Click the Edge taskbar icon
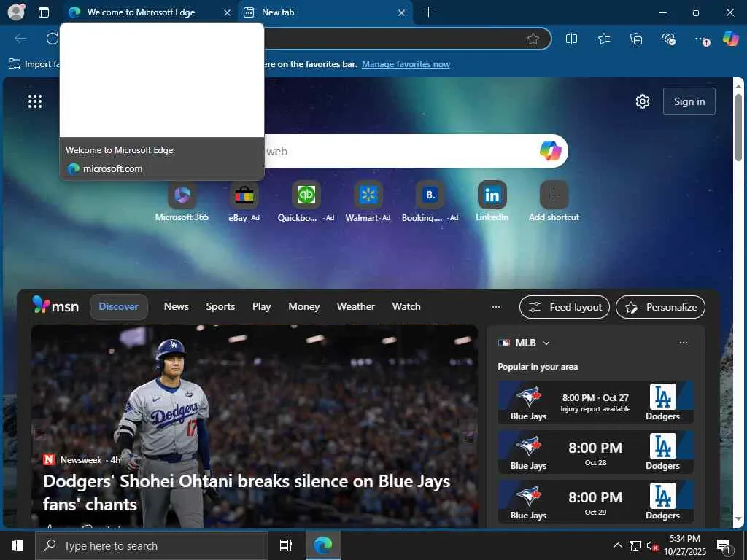747x560 pixels. pos(322,545)
